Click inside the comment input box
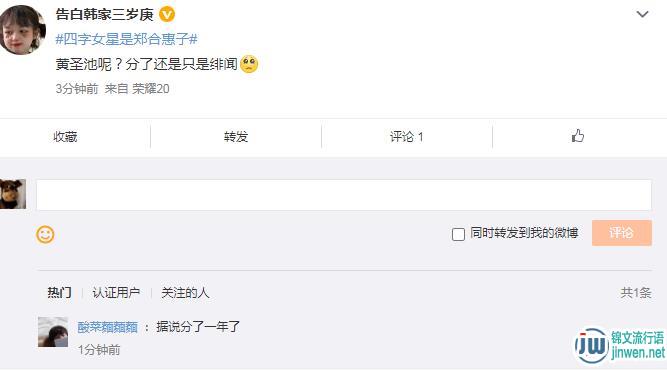667x370 pixels. click(x=344, y=195)
